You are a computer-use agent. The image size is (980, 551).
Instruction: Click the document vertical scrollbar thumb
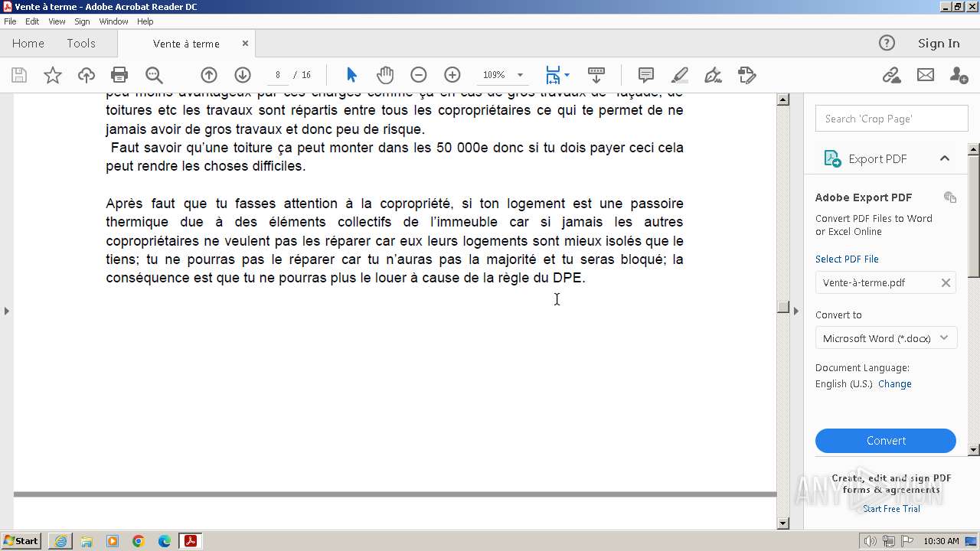point(782,307)
